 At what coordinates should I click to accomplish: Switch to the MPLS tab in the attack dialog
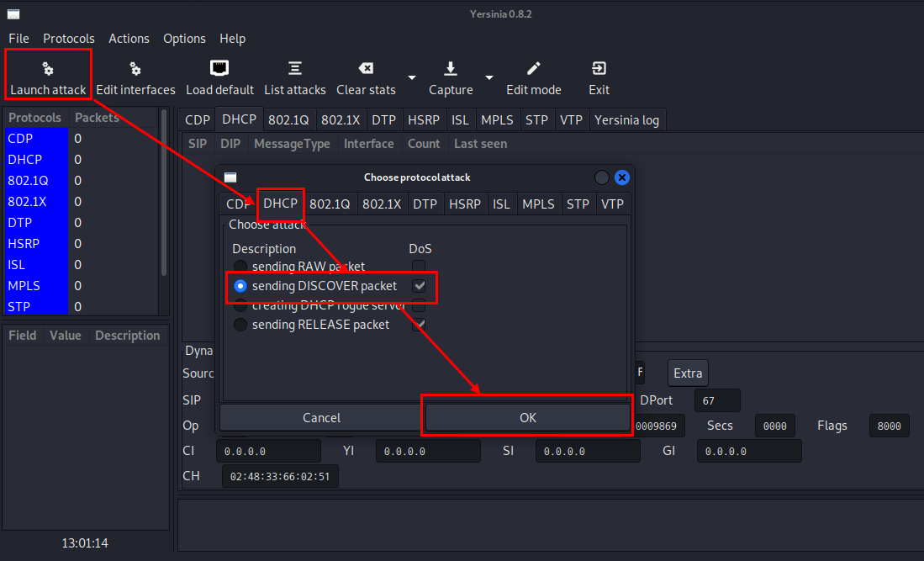pyautogui.click(x=539, y=204)
